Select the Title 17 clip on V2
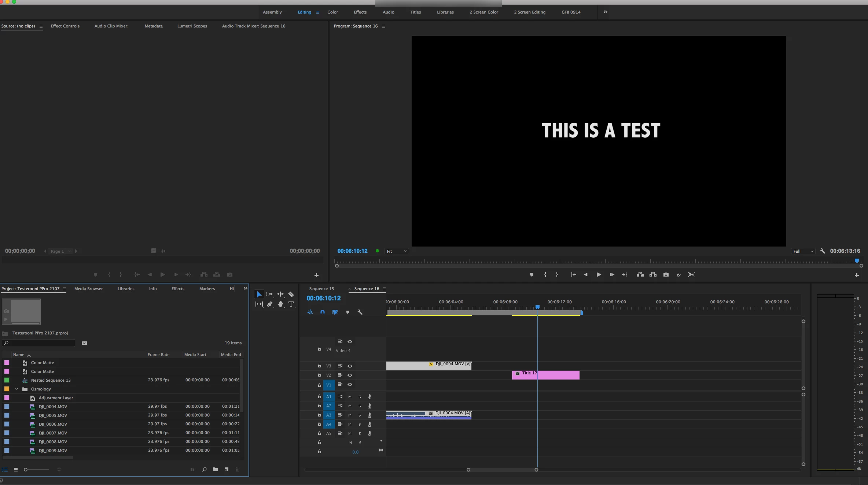Viewport: 868px width, 485px height. pyautogui.click(x=557, y=375)
